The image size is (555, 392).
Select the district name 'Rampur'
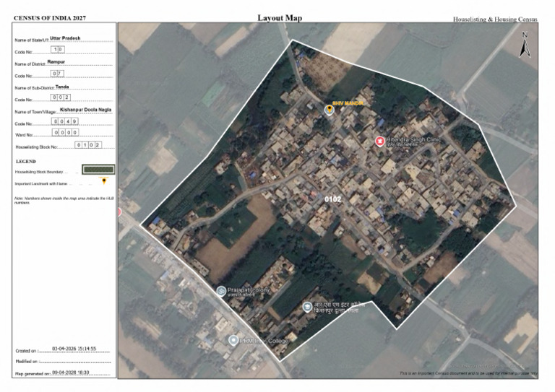pyautogui.click(x=56, y=62)
